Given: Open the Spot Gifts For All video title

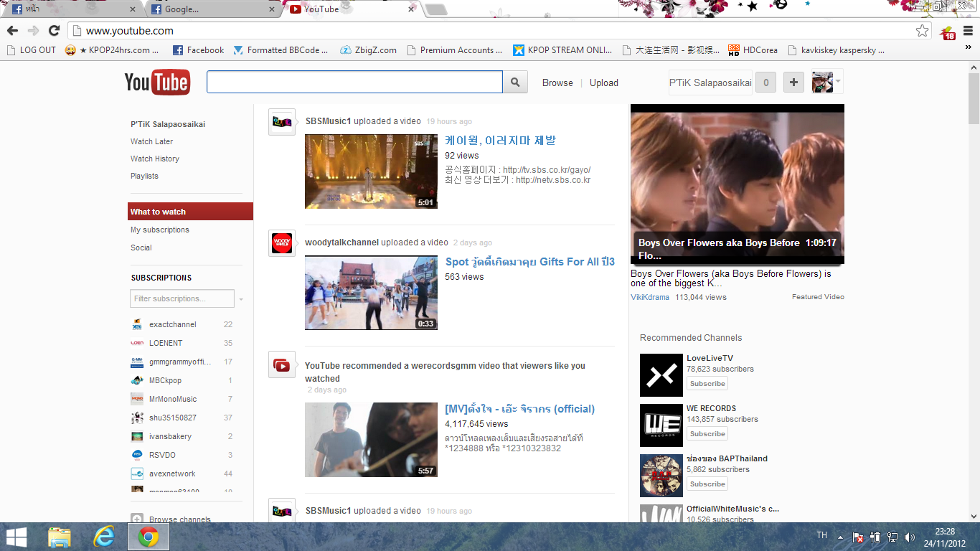Looking at the screenshot, I should point(530,262).
